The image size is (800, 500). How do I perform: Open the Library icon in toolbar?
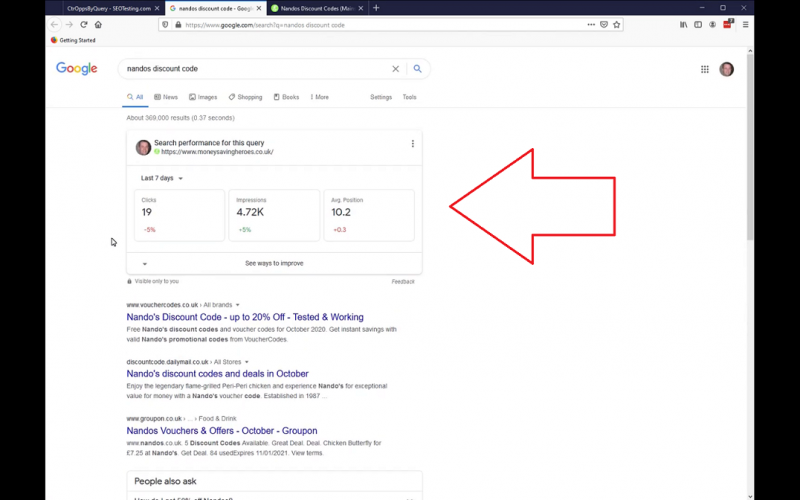[x=683, y=24]
